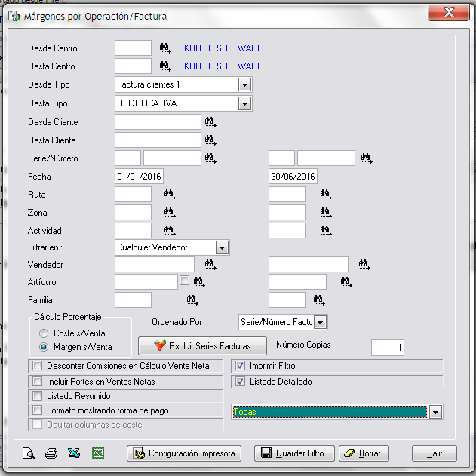The width and height of the screenshot is (476, 476).
Task: Click the Desde Cliente input field
Action: click(x=158, y=122)
